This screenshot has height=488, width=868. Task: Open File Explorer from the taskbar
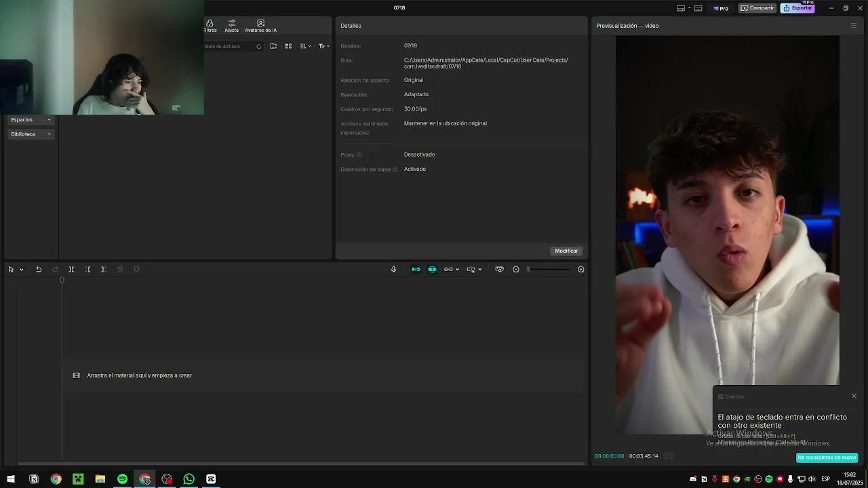tap(100, 479)
